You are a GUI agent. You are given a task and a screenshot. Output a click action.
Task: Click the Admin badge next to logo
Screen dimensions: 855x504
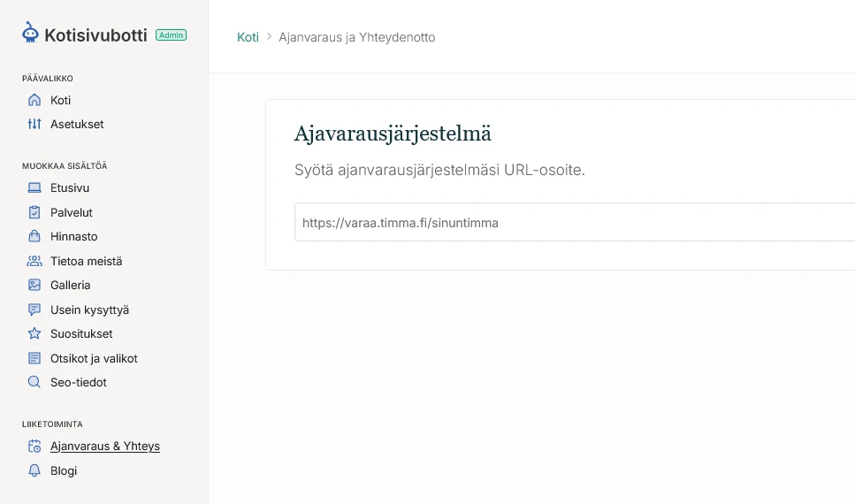point(172,34)
